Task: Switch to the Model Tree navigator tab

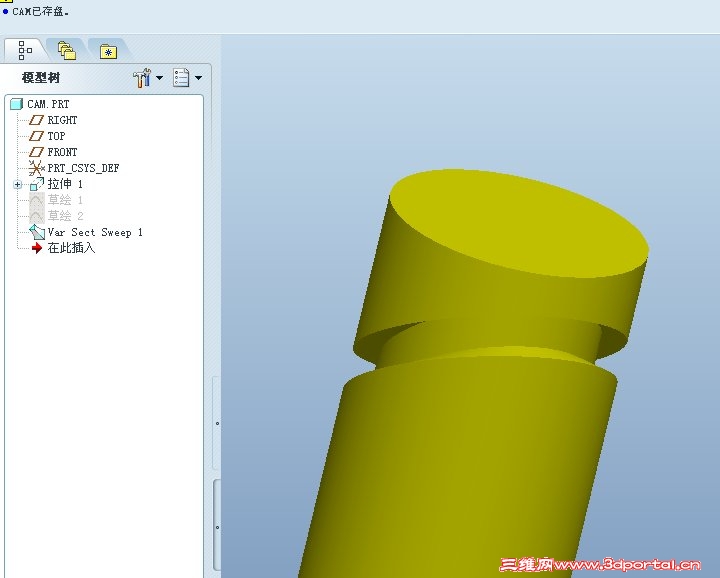Action: pyautogui.click(x=25, y=50)
